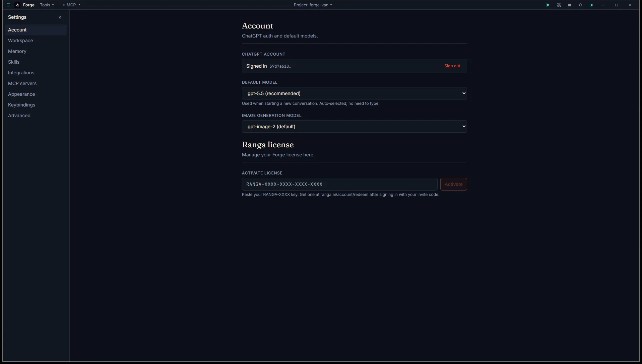Close the Settings sidebar panel

pos(60,17)
